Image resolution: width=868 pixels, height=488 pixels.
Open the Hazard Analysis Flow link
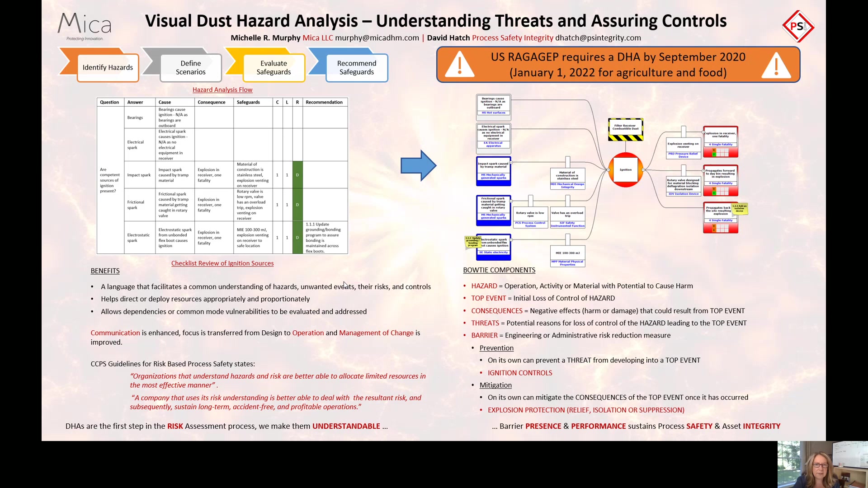222,89
